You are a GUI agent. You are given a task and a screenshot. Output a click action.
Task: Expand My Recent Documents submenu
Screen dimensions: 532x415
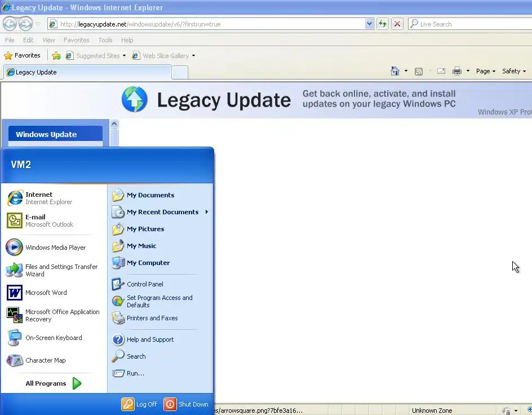pyautogui.click(x=160, y=212)
